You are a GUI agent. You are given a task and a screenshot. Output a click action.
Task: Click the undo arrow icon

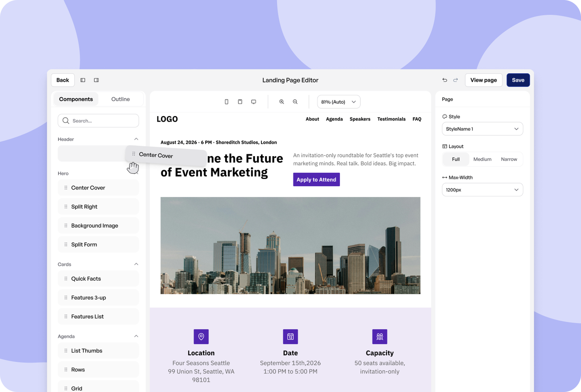pos(445,80)
